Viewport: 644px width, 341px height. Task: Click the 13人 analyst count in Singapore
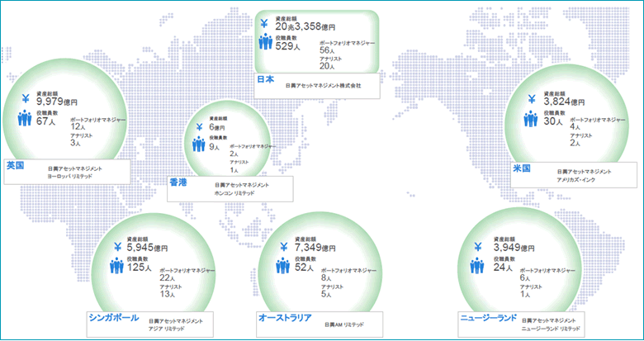[167, 294]
